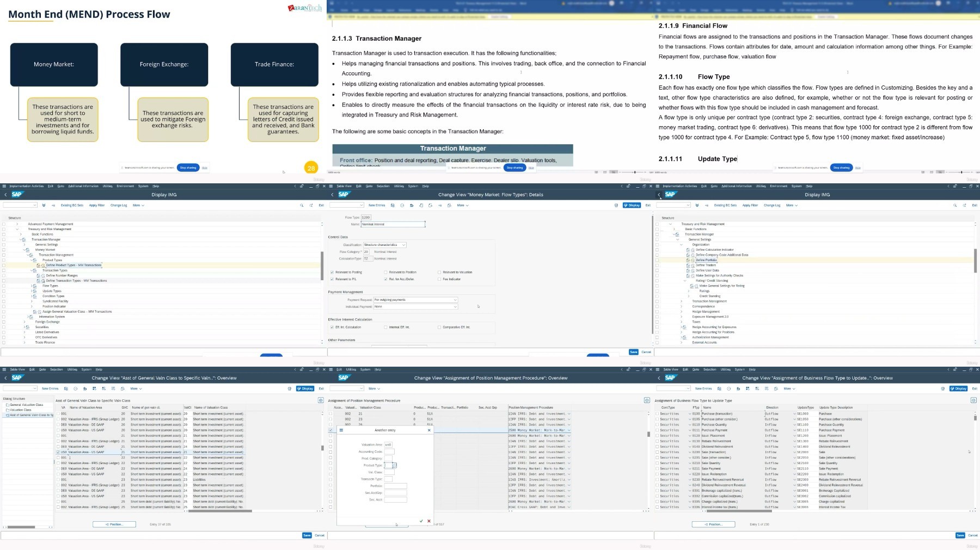Execute the Define Product Types IMG activity icon

coord(43,265)
